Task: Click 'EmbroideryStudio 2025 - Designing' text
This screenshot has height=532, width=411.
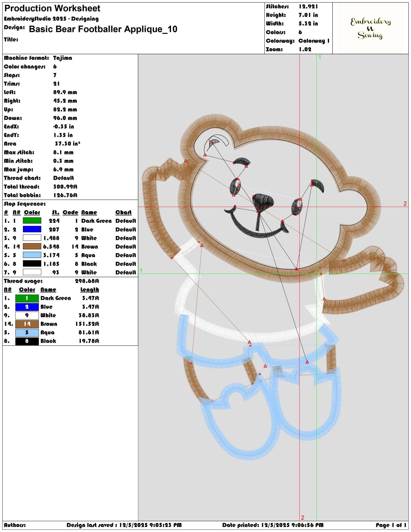Action: pyautogui.click(x=51, y=19)
